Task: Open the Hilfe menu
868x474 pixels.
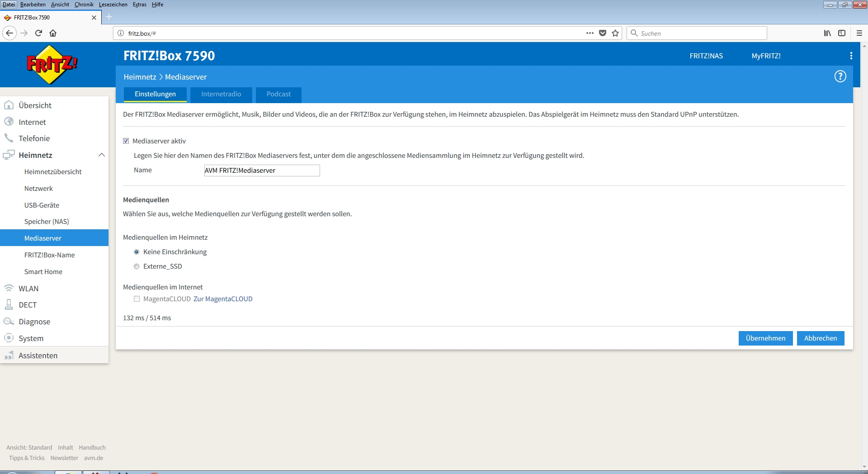Action: point(157,5)
